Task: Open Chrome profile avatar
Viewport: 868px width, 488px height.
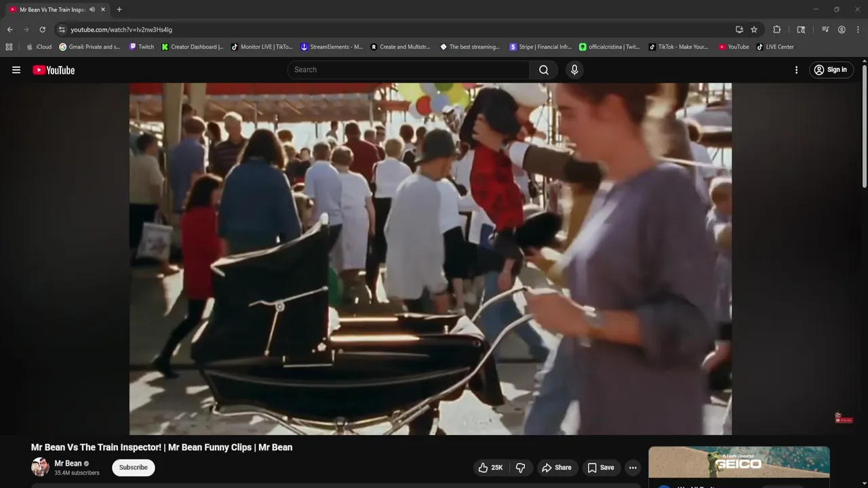Action: coord(842,30)
